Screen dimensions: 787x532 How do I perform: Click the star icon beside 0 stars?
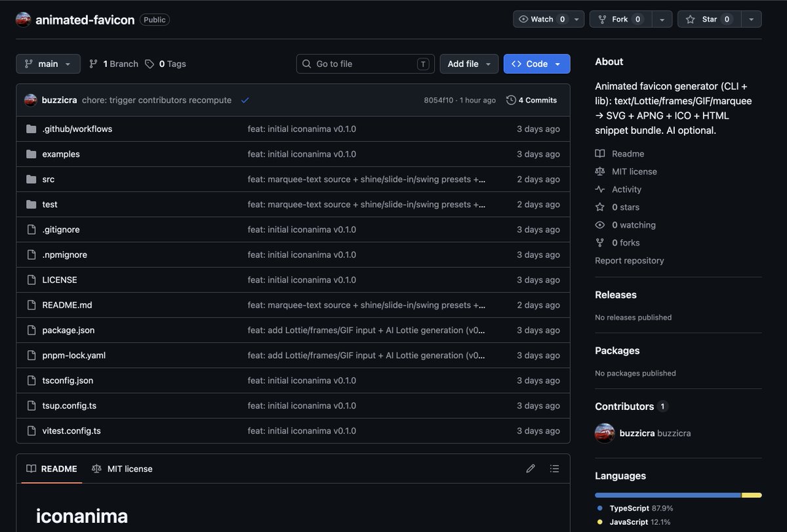pyautogui.click(x=600, y=207)
